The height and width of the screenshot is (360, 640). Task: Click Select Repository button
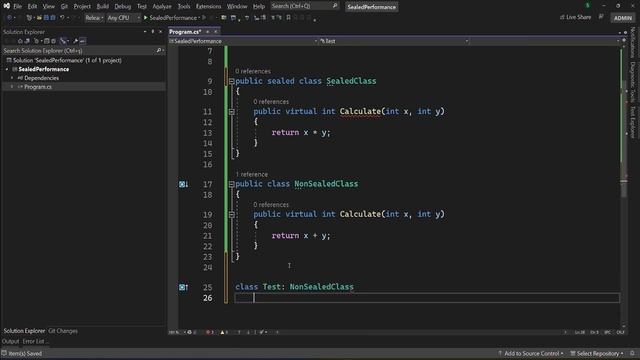597,353
